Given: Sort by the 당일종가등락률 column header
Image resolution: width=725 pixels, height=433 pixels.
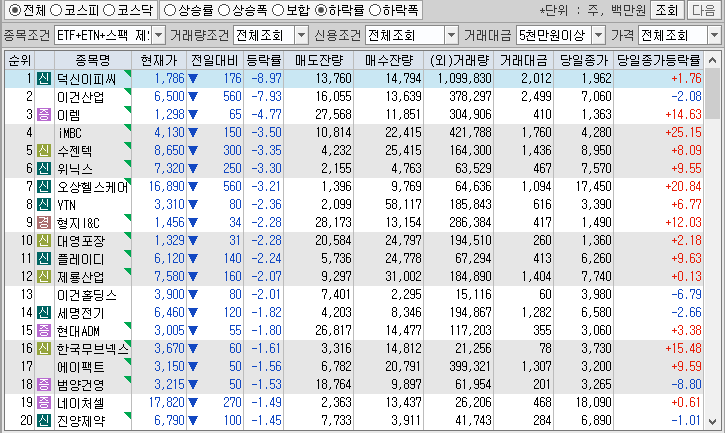Looking at the screenshot, I should [659, 60].
